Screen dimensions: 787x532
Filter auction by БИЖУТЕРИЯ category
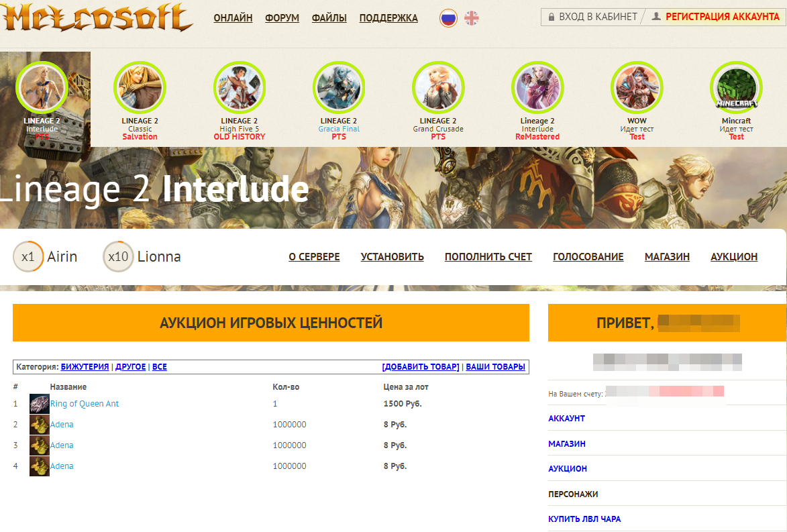click(x=85, y=367)
